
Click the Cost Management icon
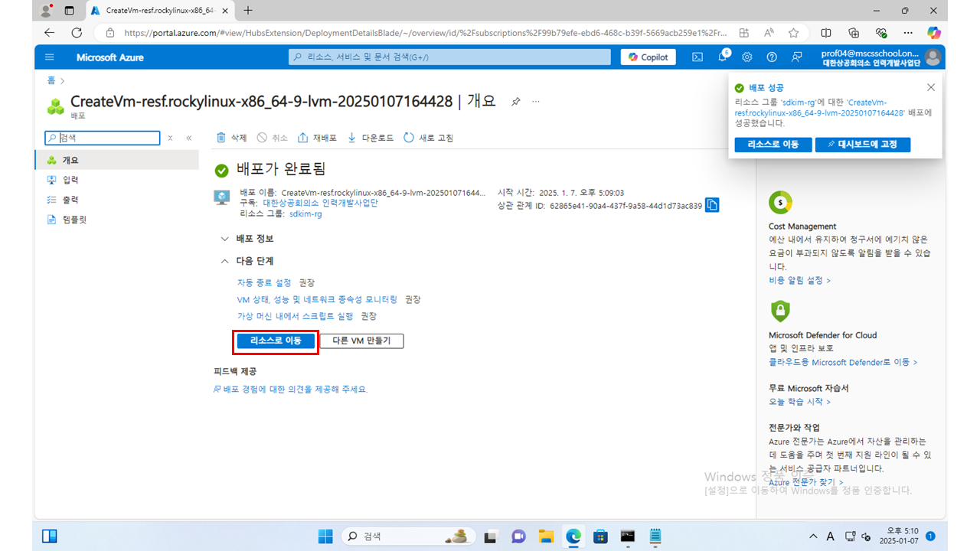coord(780,203)
